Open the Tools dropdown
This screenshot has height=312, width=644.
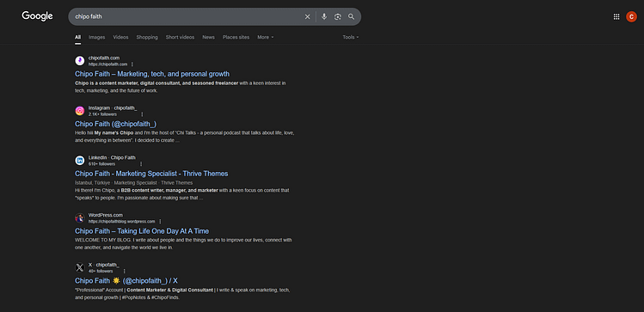(351, 37)
